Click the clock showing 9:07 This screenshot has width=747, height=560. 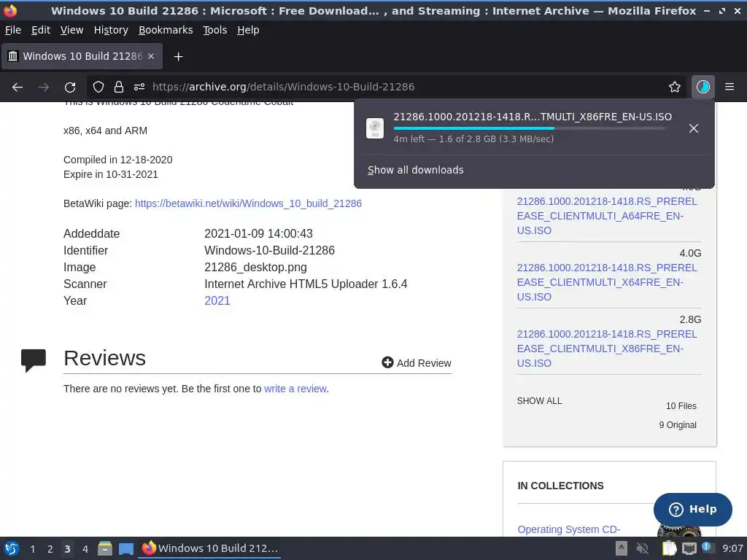732,548
